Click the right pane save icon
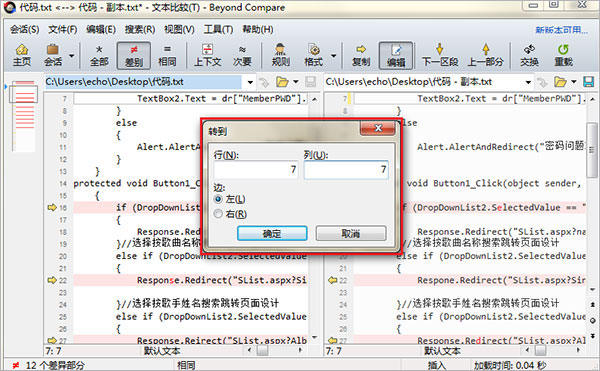The width and height of the screenshot is (600, 371). [x=588, y=82]
